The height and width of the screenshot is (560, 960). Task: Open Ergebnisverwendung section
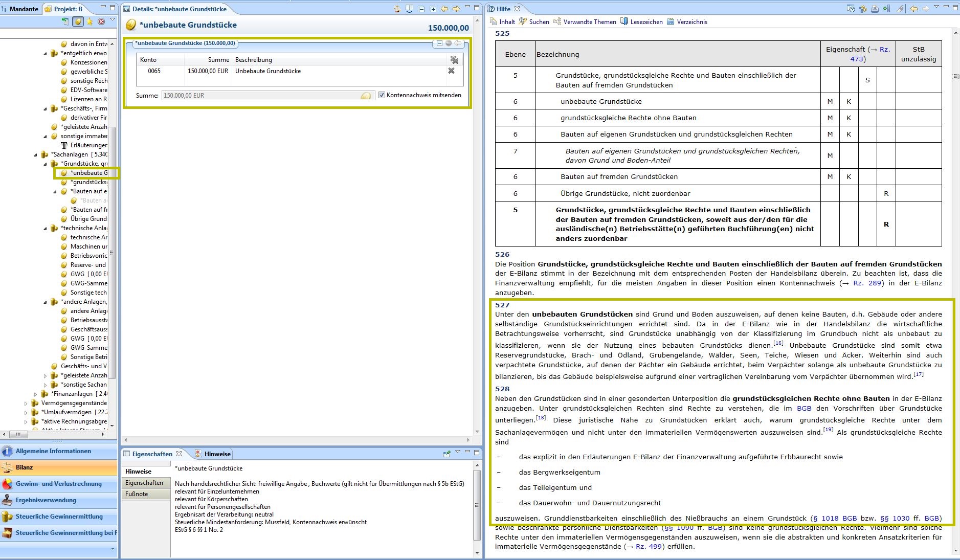coord(59,500)
